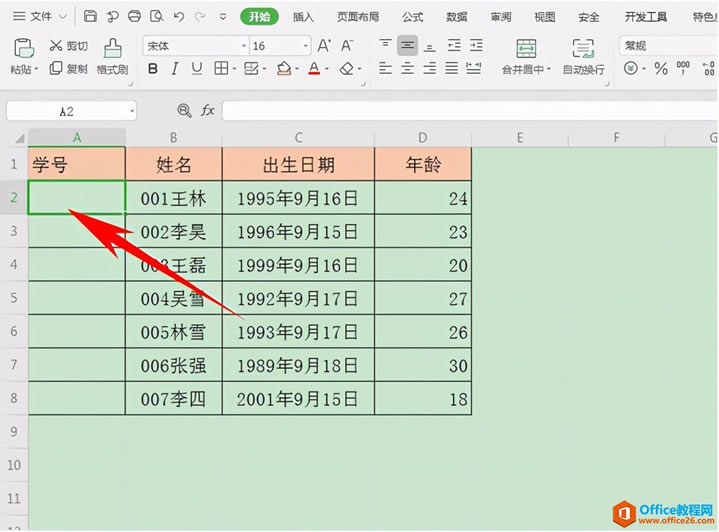Viewport: 719px width, 532px height.
Task: Click the Copy icon
Action: coord(55,68)
